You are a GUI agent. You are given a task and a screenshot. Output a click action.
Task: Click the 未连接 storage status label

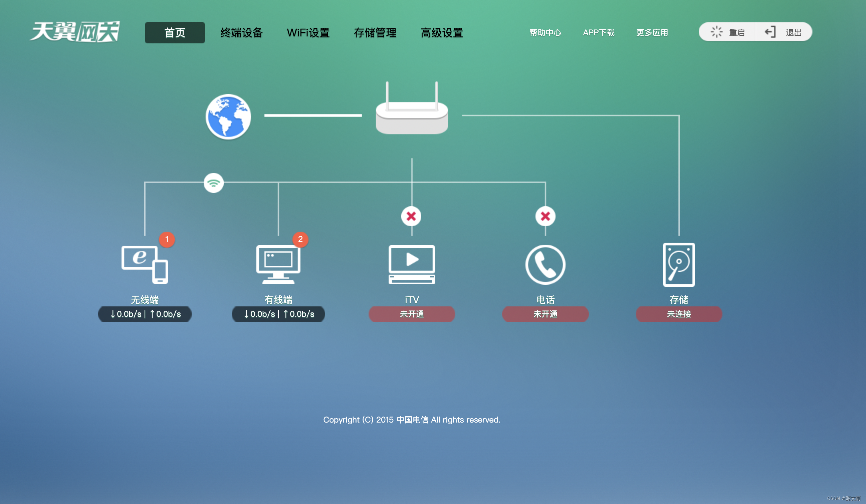[679, 314]
